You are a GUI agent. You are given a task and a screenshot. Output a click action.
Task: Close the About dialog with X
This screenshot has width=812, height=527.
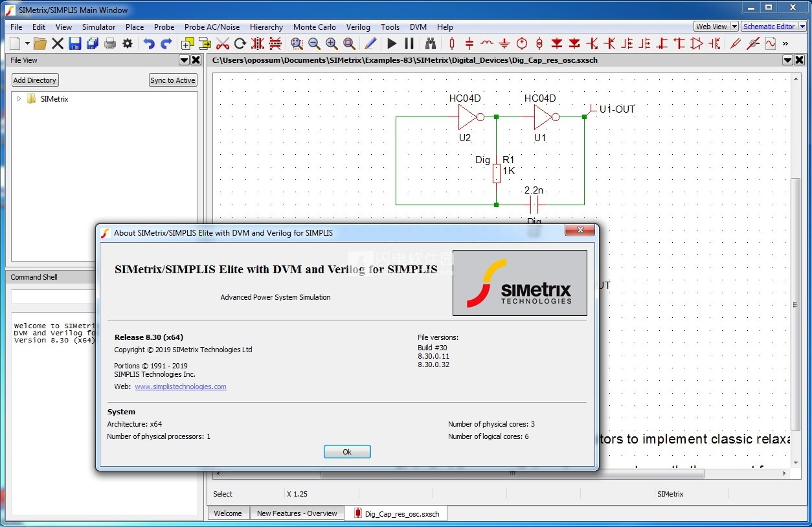tap(580, 230)
